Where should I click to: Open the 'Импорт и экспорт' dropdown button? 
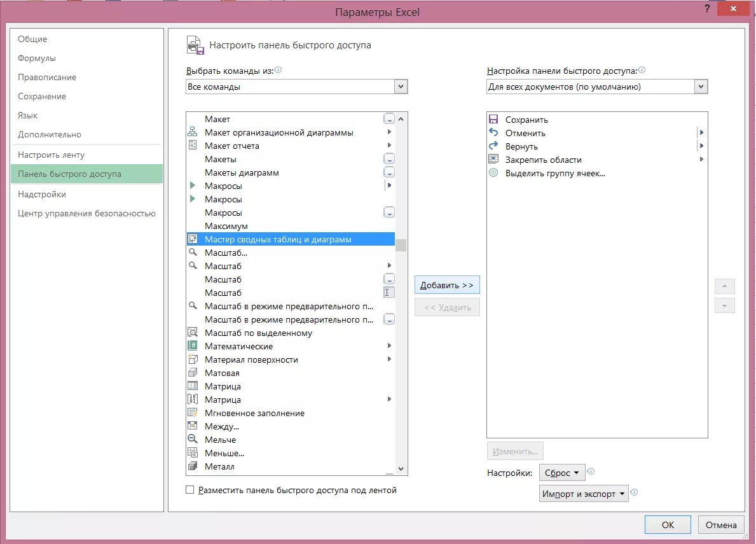(584, 493)
